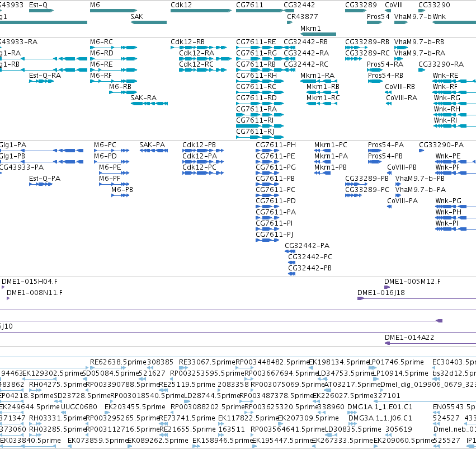Select the CG33290 gene label
476x449 pixels.
(x=434, y=5)
